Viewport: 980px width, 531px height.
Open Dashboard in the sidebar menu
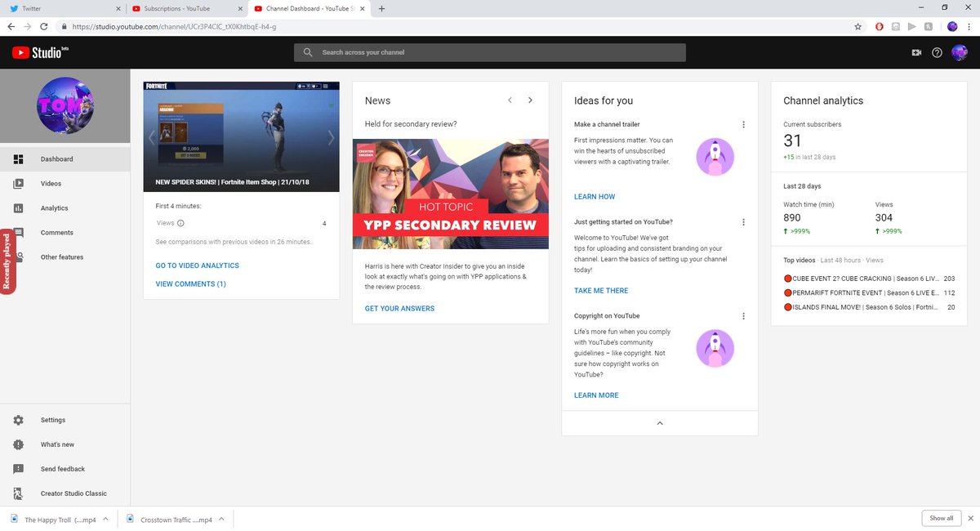65,159
